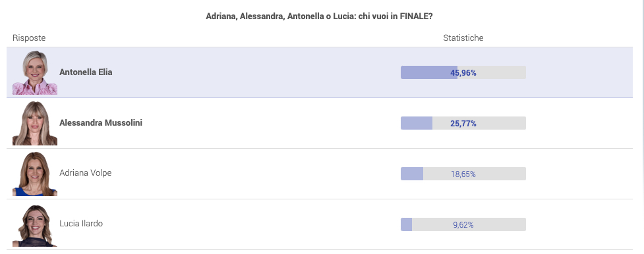This screenshot has height=254, width=644.
Task: Click the 18,65% percentage text
Action: click(463, 174)
